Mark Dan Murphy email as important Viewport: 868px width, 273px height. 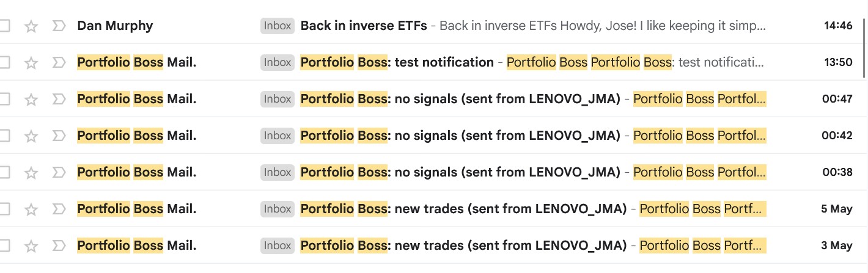point(59,26)
